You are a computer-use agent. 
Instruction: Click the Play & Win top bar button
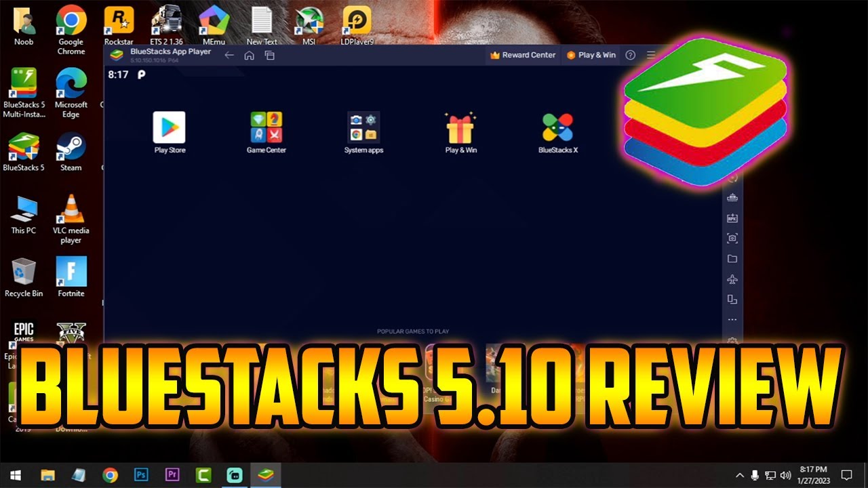click(x=591, y=55)
